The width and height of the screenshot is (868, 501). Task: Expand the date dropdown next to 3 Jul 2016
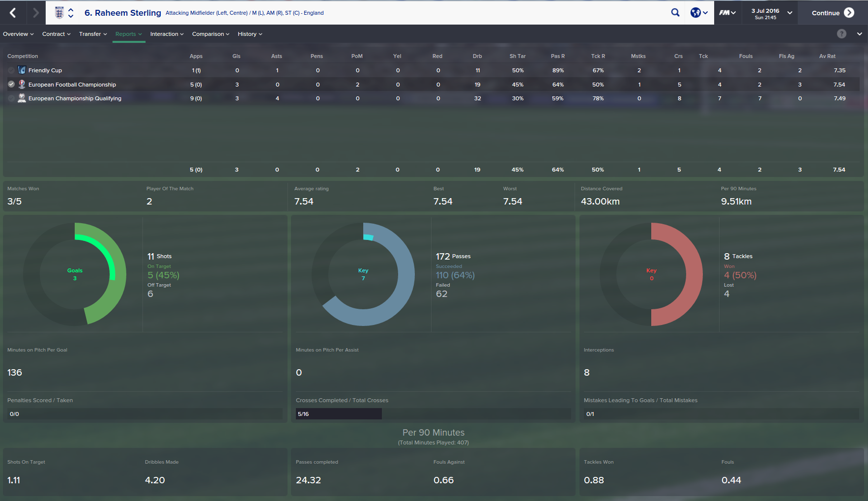pos(790,13)
